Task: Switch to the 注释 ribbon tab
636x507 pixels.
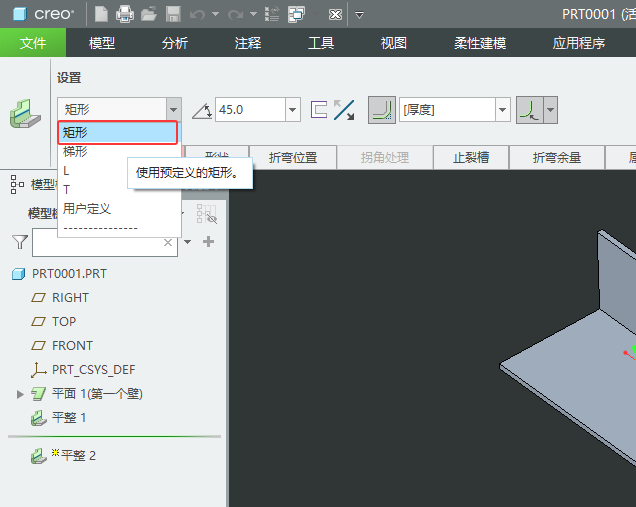Action: [248, 43]
